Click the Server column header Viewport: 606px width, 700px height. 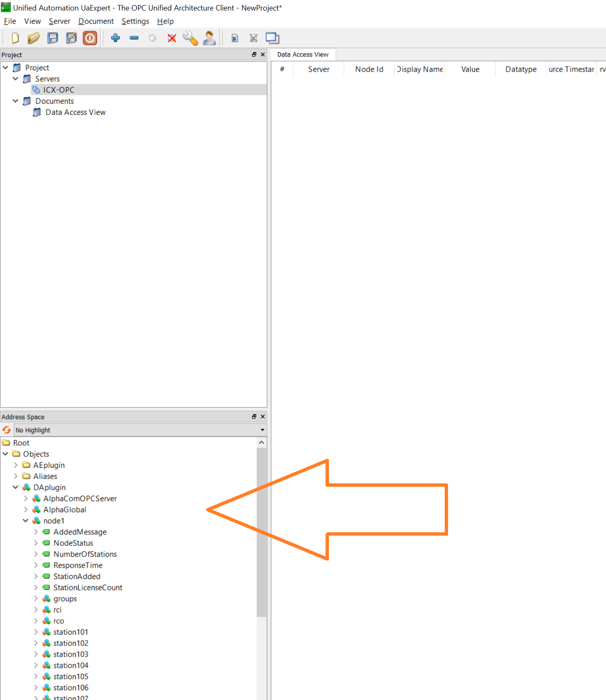pyautogui.click(x=319, y=69)
